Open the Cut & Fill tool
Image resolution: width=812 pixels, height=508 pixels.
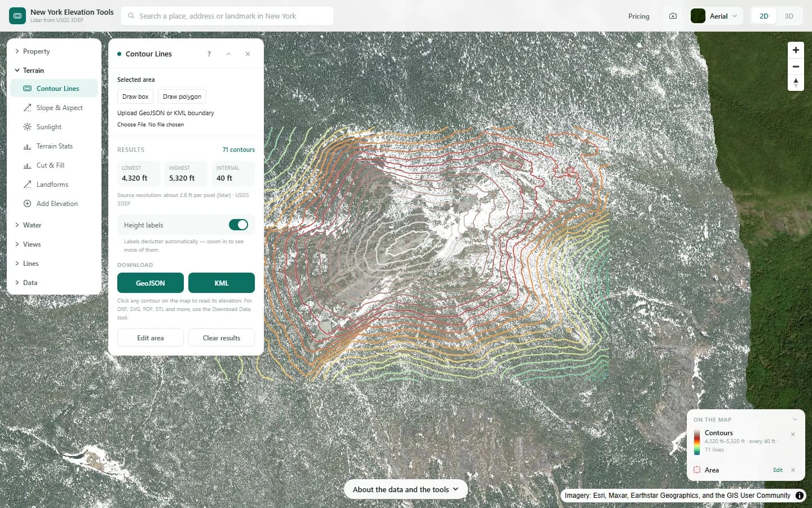[x=54, y=165]
